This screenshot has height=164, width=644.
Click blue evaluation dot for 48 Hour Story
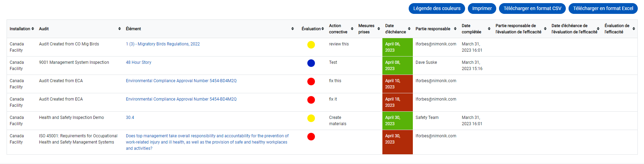[x=311, y=63]
